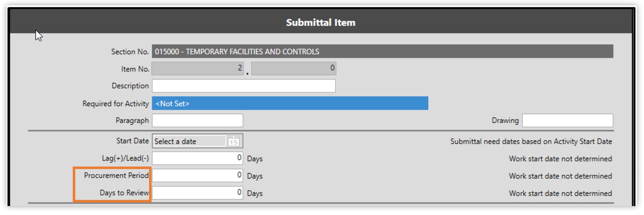
Task: Click the second Item No. field showing 0
Action: (294, 68)
